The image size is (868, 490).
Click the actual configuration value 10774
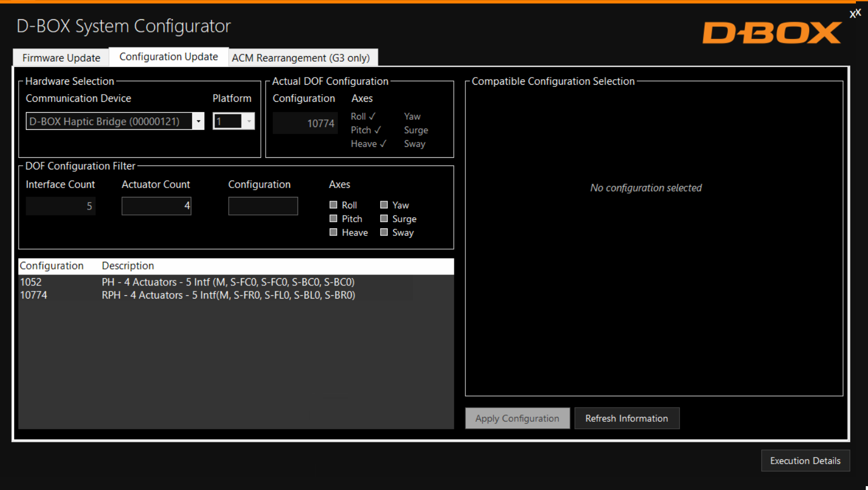(305, 123)
